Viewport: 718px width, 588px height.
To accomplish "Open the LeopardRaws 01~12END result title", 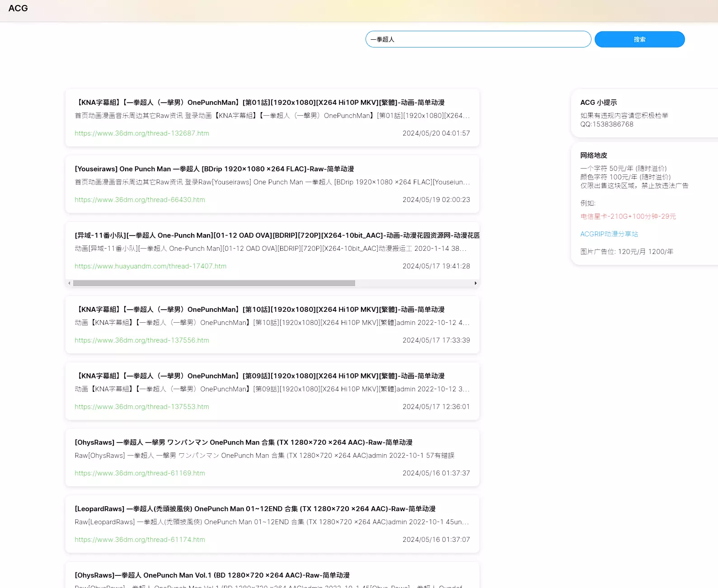I will [255, 509].
